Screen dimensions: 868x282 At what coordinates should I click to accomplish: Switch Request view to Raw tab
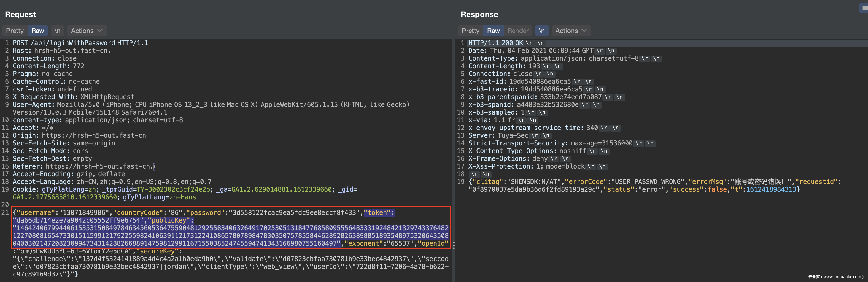point(38,31)
